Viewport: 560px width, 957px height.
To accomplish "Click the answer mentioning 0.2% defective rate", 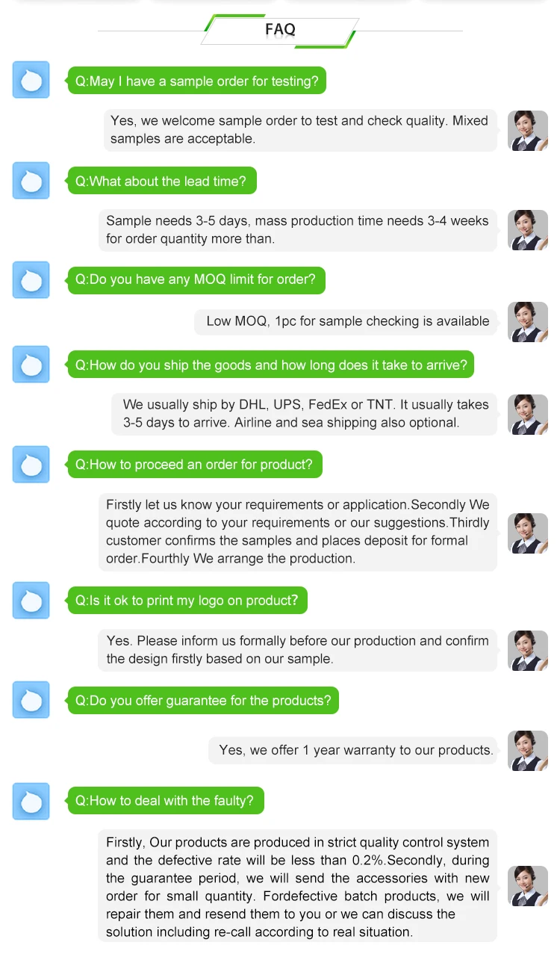I will pos(297,887).
